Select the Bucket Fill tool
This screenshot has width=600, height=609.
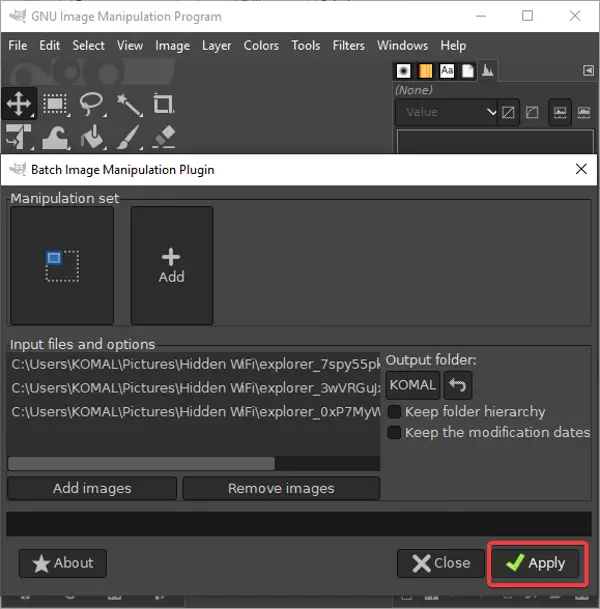click(92, 137)
